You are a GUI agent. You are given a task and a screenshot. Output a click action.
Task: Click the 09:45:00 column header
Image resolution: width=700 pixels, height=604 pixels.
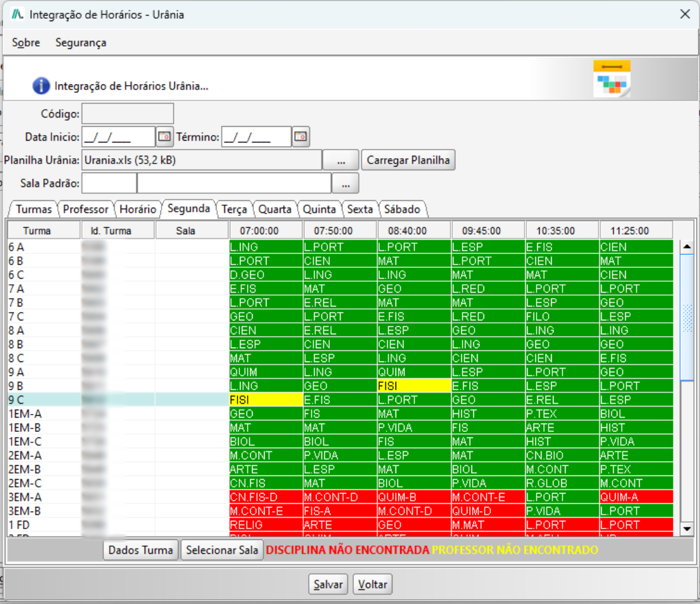pyautogui.click(x=488, y=230)
